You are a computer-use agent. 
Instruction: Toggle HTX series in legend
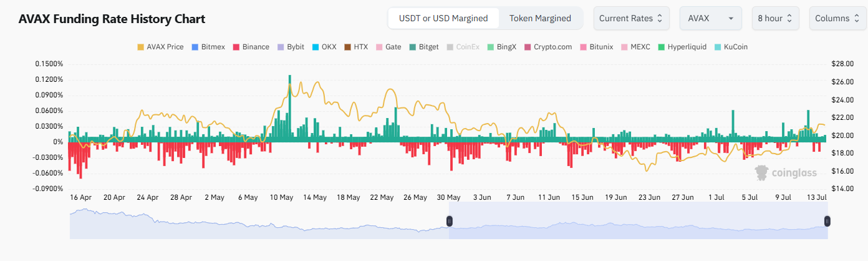(x=355, y=47)
